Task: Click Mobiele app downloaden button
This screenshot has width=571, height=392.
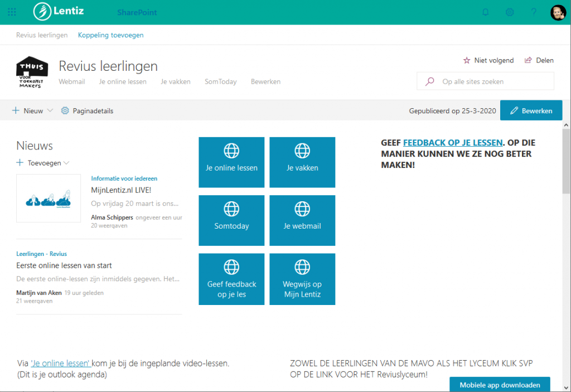Action: tap(500, 385)
